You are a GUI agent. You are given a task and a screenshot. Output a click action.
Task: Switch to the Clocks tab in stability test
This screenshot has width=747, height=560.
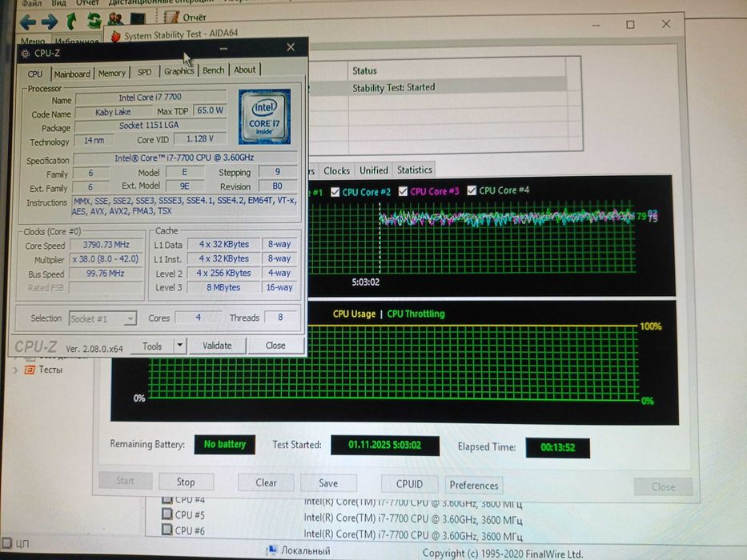click(336, 170)
